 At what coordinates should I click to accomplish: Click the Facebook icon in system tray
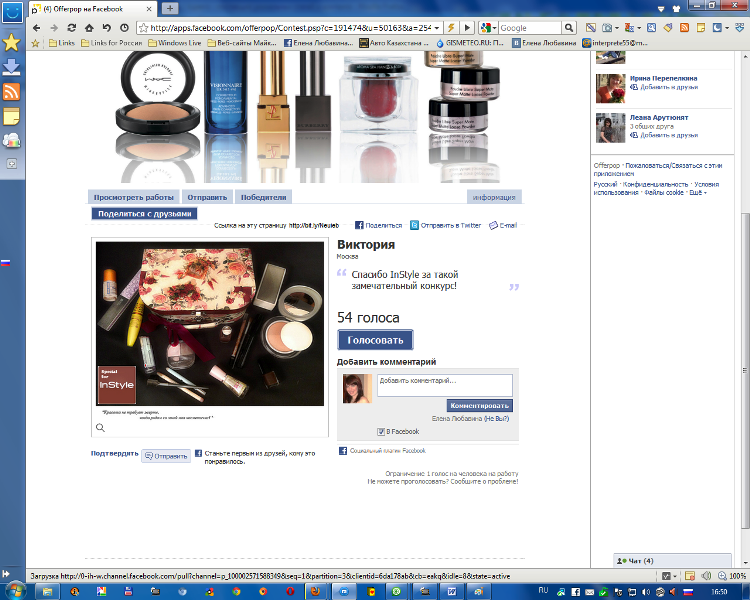click(x=575, y=592)
